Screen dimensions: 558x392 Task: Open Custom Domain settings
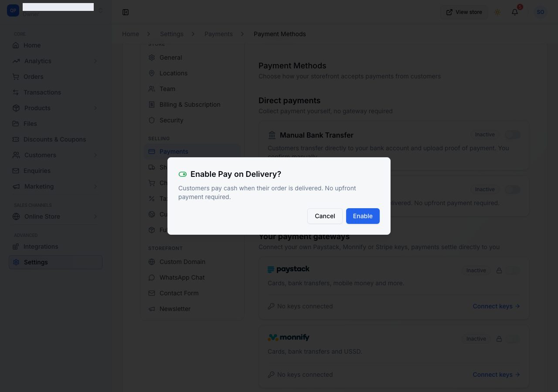pyautogui.click(x=192, y=262)
